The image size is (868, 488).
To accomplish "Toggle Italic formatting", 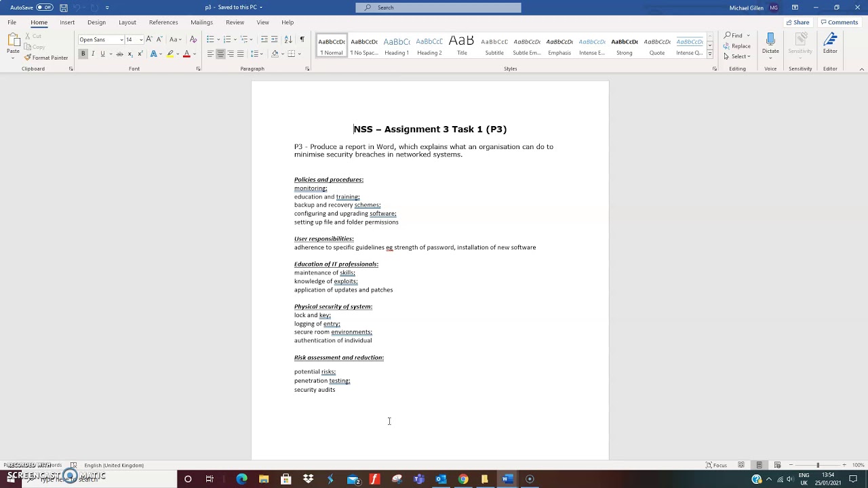I will [x=93, y=54].
